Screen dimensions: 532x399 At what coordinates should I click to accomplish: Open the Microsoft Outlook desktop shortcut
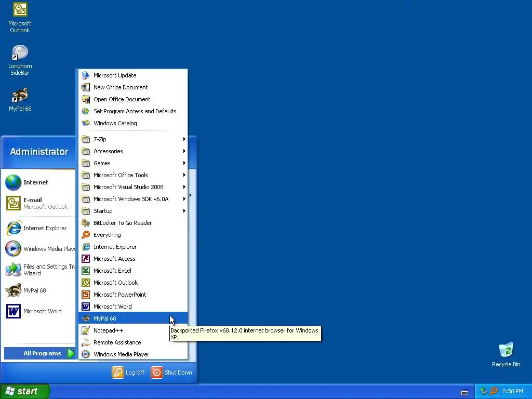20,18
